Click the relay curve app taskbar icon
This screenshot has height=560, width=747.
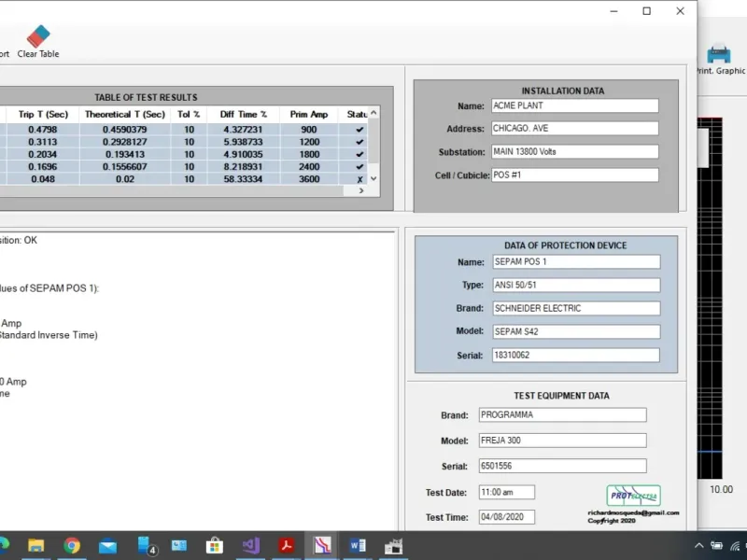coord(322,546)
